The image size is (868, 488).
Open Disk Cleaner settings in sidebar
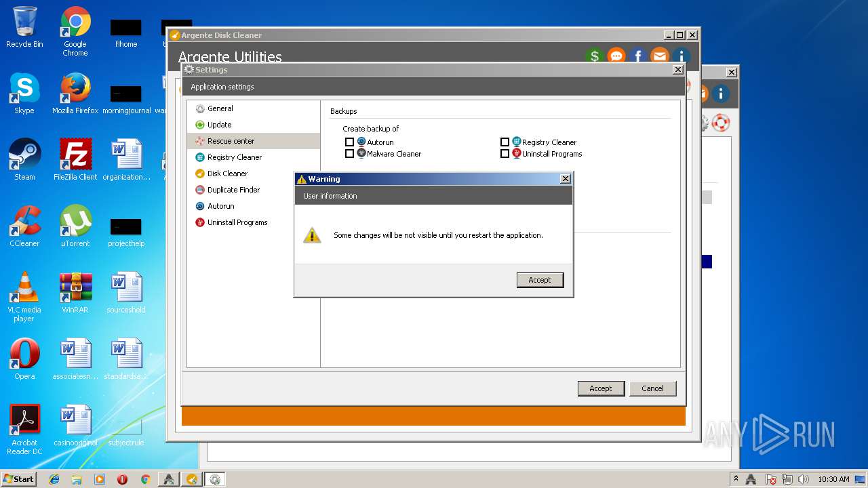coord(253,174)
